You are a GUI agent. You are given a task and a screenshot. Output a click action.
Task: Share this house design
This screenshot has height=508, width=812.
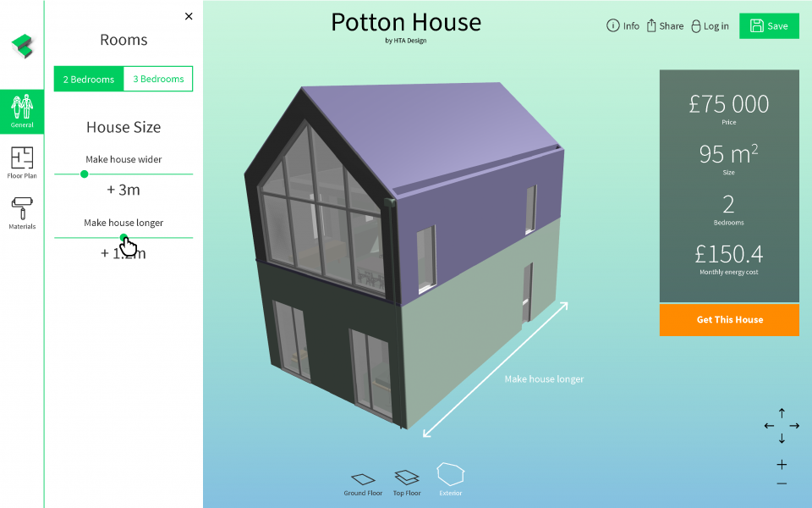665,26
